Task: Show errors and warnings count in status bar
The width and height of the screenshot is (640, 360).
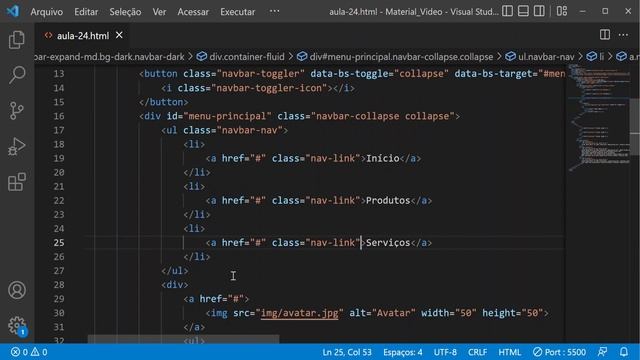Action: pyautogui.click(x=29, y=352)
